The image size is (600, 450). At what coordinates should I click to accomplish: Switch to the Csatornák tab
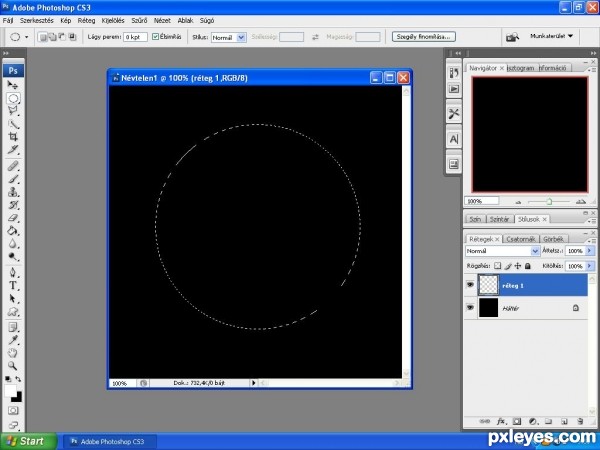point(520,239)
